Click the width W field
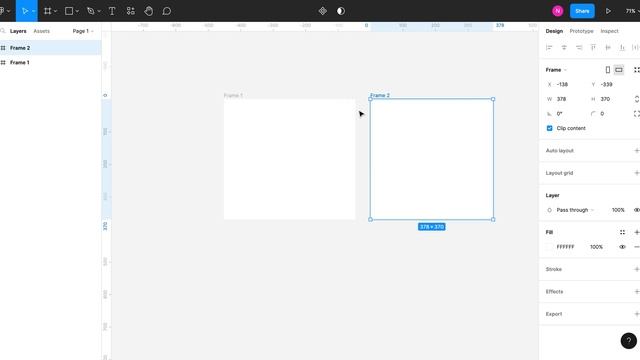Screen dimensions: 640x360 click(565, 99)
